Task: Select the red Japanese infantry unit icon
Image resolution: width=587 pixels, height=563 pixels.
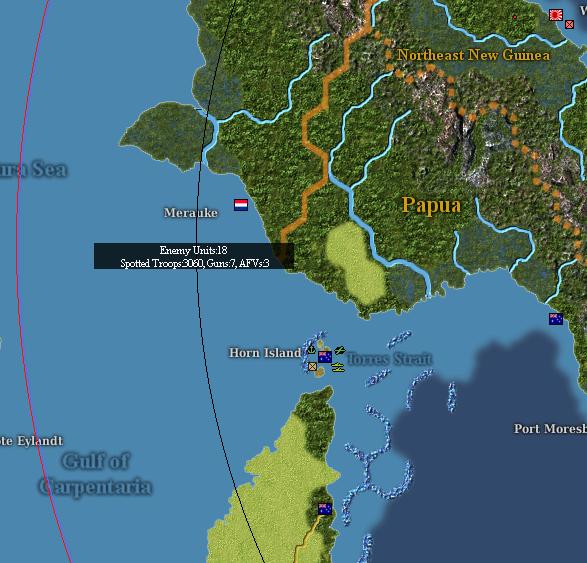Action: [x=569, y=24]
